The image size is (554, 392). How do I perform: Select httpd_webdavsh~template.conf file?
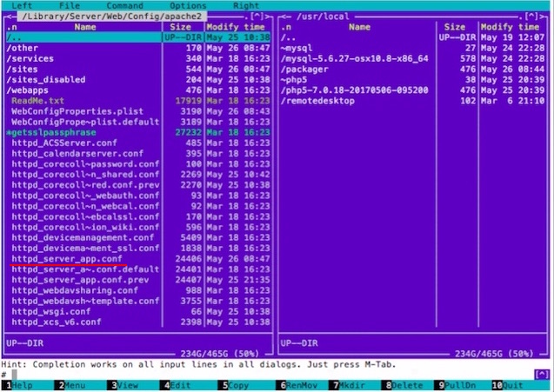[x=138, y=301]
